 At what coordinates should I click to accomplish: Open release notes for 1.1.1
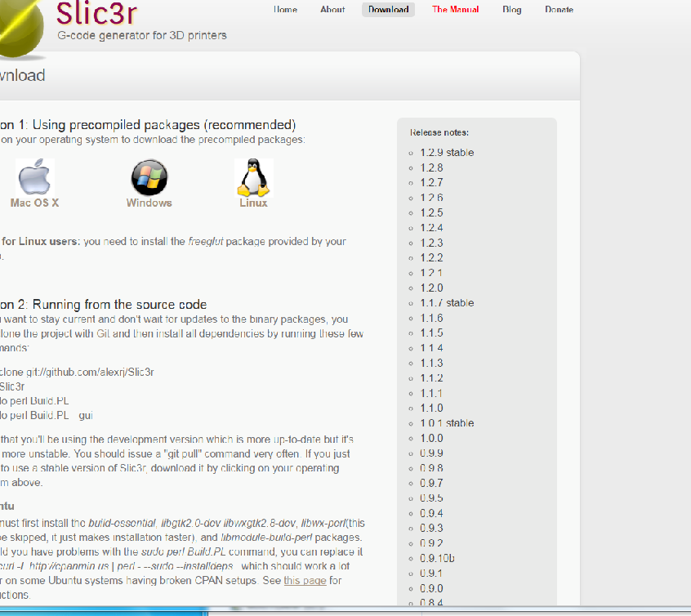pyautogui.click(x=431, y=393)
